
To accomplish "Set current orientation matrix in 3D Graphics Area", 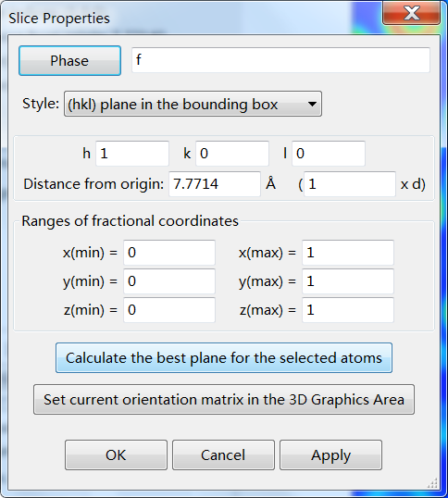I will coord(224,400).
